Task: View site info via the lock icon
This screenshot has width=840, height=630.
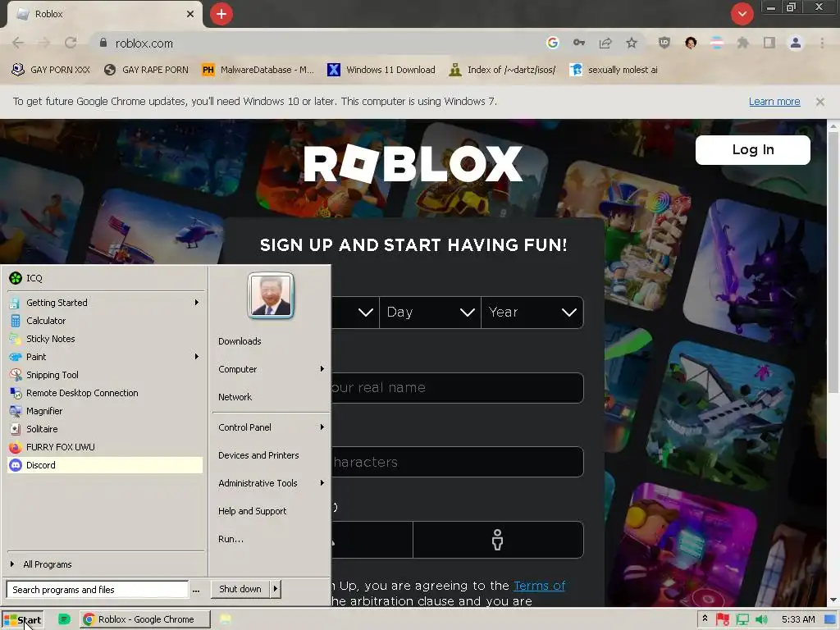Action: click(103, 43)
